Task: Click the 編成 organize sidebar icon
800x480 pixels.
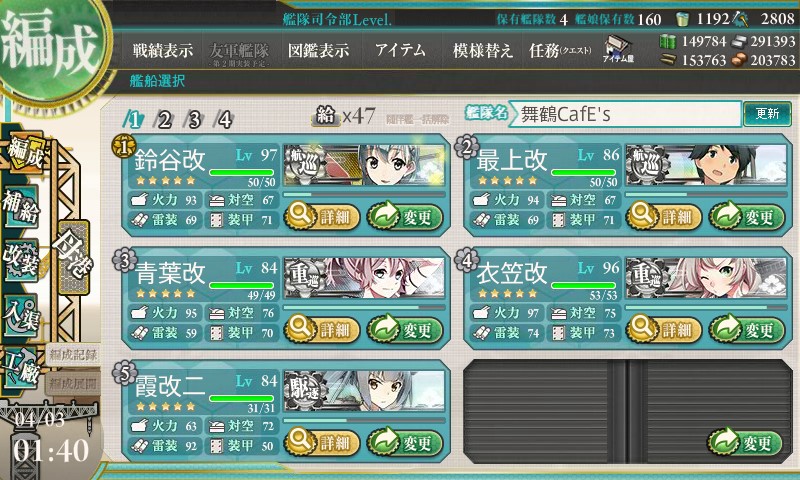Action: [24, 152]
